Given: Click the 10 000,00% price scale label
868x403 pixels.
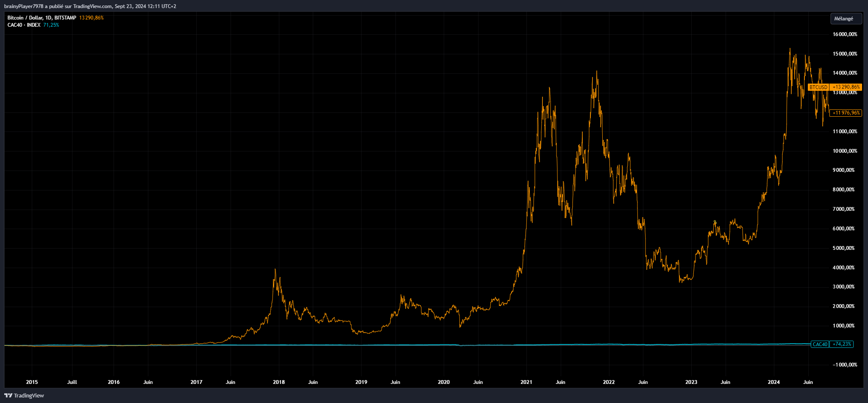Looking at the screenshot, I should (x=845, y=151).
